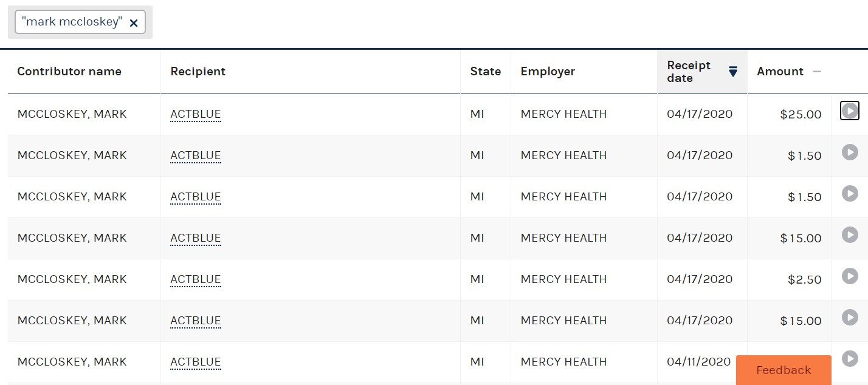The image size is (868, 385).
Task: Expand the first $15.00 contribution row
Action: point(850,234)
